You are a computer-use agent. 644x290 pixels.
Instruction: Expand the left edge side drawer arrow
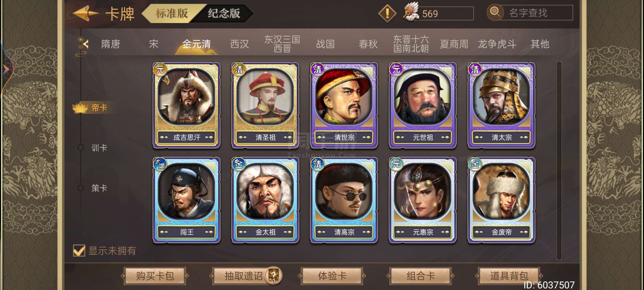coord(6,70)
